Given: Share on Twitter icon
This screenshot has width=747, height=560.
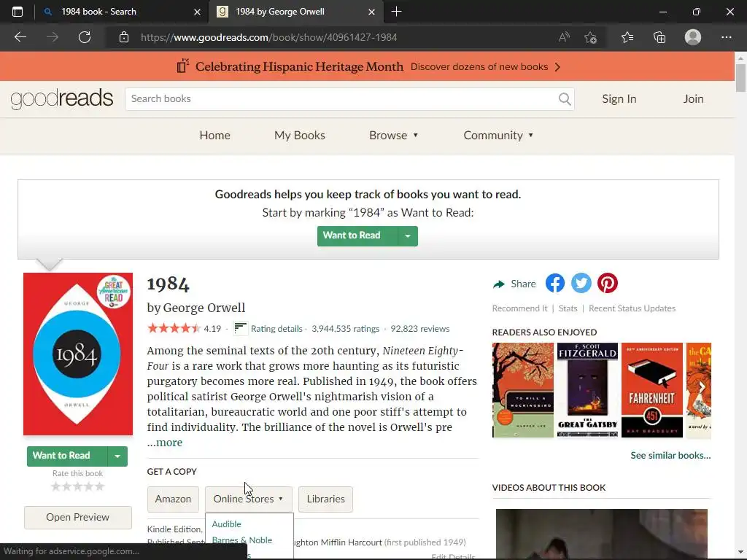Looking at the screenshot, I should (581, 284).
